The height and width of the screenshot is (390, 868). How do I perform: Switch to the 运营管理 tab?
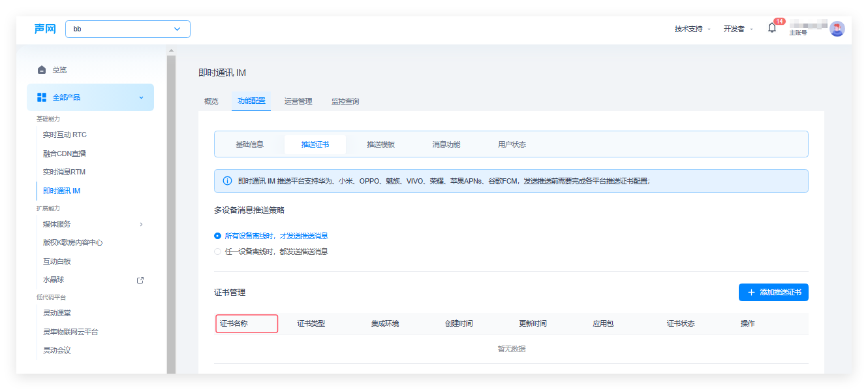[298, 101]
